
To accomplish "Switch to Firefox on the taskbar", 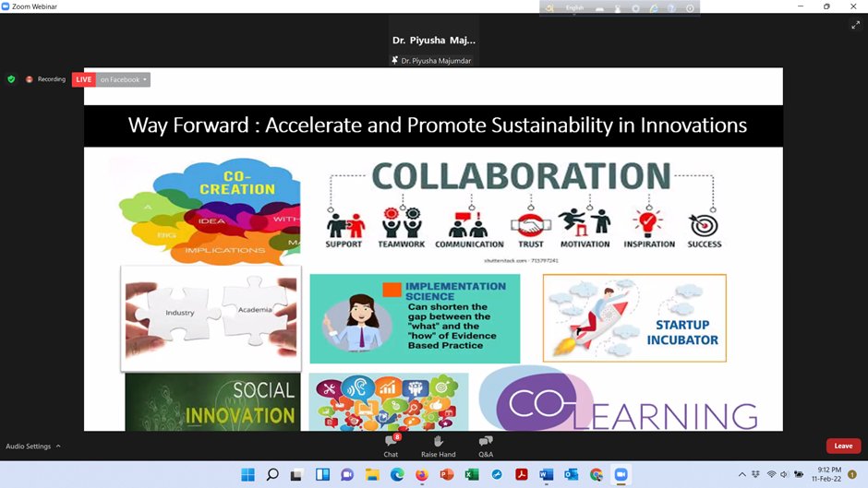I will (422, 475).
